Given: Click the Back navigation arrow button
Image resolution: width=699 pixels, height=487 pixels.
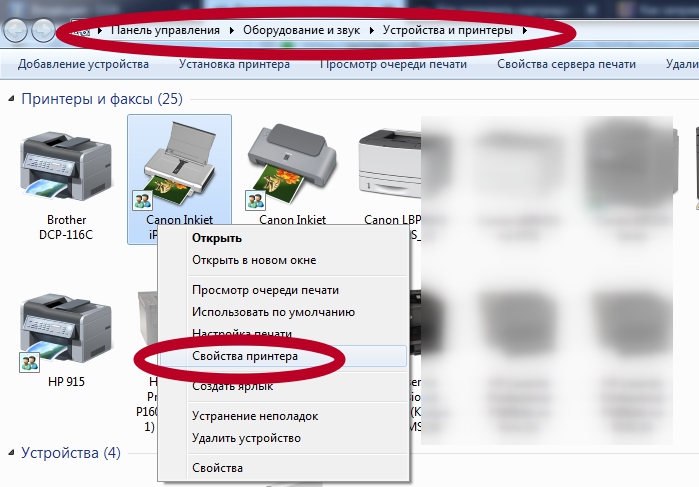Looking at the screenshot, I should (x=17, y=30).
